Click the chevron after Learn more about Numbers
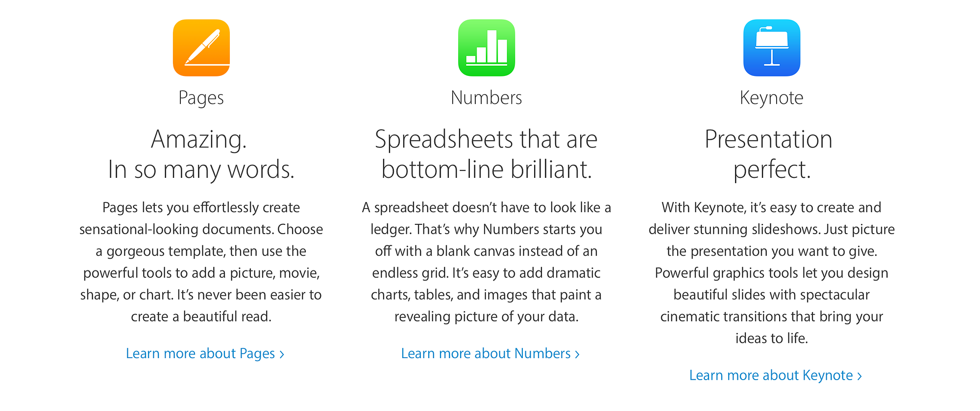 coord(577,354)
